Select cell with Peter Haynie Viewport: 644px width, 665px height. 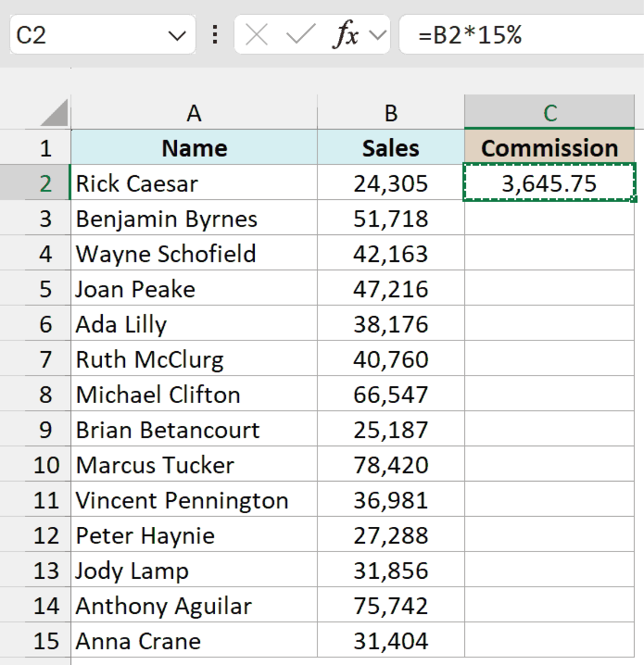195,534
